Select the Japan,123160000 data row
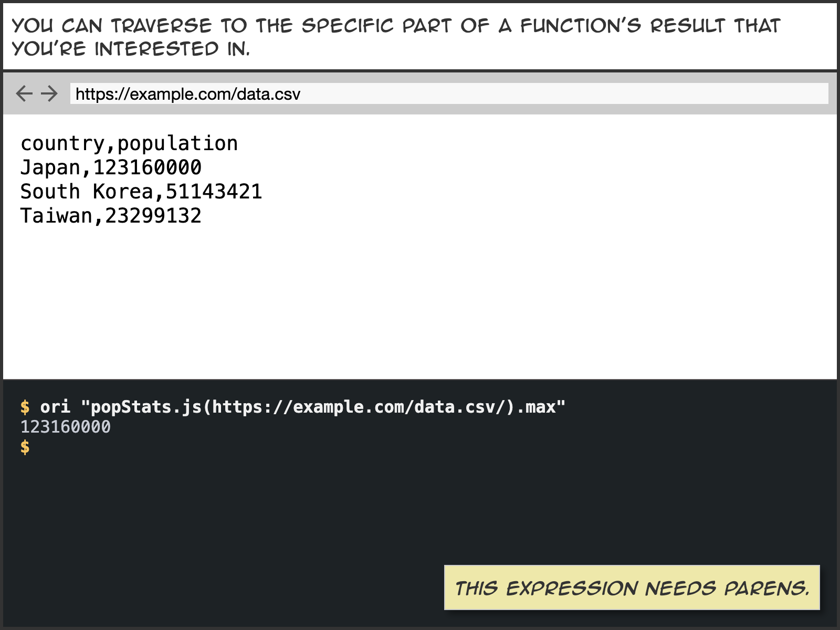 [111, 167]
